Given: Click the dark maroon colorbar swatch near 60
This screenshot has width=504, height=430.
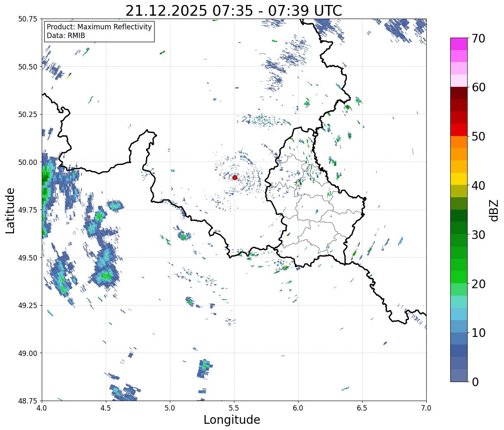Looking at the screenshot, I should (459, 93).
